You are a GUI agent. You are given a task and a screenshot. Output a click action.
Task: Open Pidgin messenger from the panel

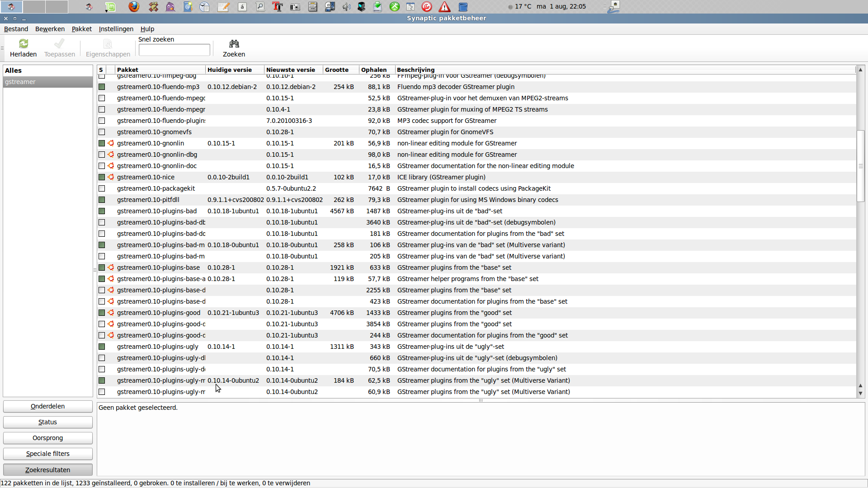(170, 7)
